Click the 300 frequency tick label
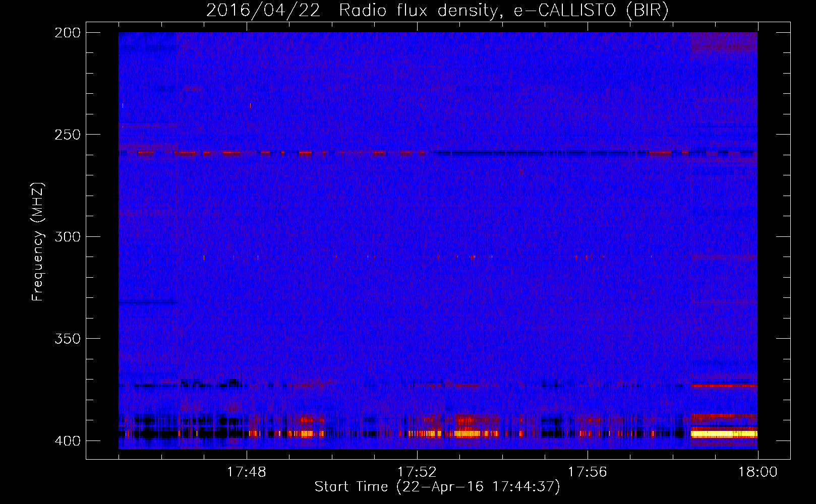The width and height of the screenshot is (816, 504). (67, 236)
